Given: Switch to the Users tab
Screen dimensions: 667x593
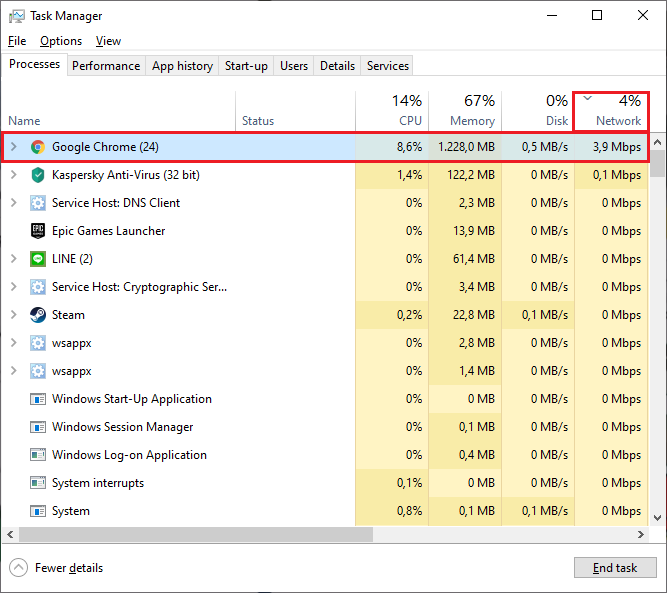Looking at the screenshot, I should coord(294,66).
